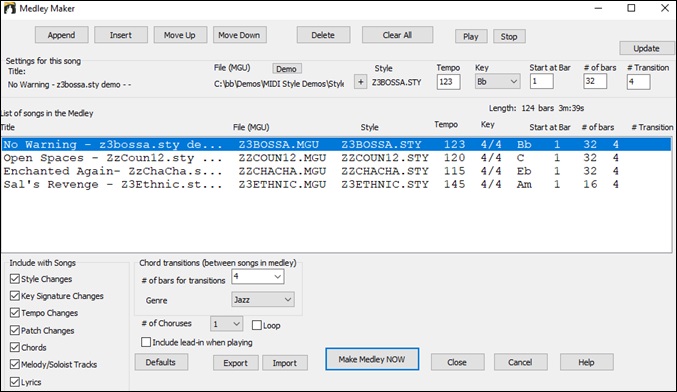Click the Import button
Screen dimensions: 677x392
[285, 363]
